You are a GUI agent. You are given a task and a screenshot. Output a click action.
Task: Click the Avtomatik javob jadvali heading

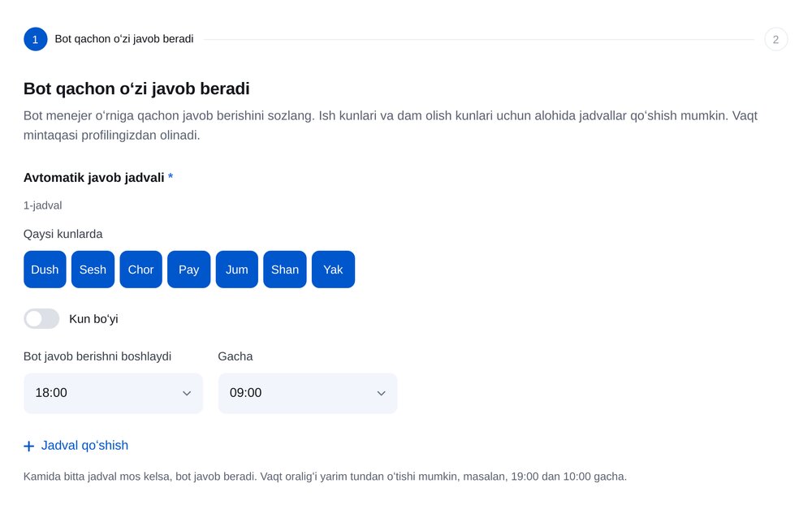[x=93, y=178]
